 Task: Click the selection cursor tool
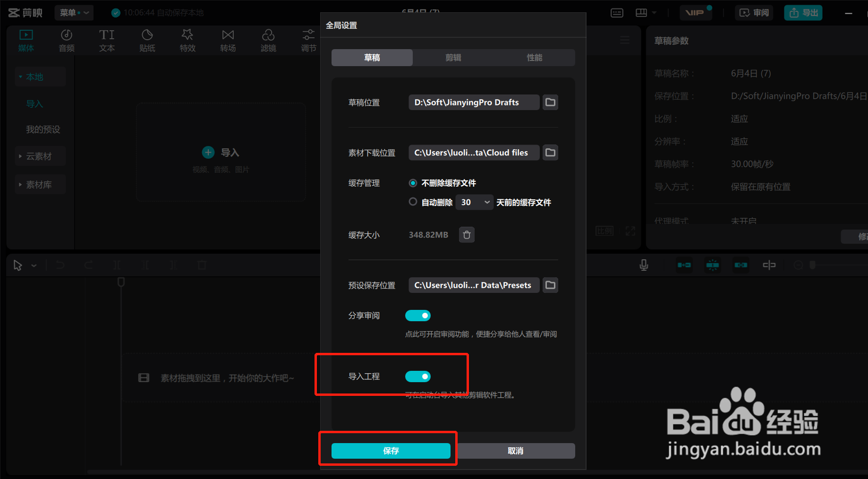click(x=18, y=265)
